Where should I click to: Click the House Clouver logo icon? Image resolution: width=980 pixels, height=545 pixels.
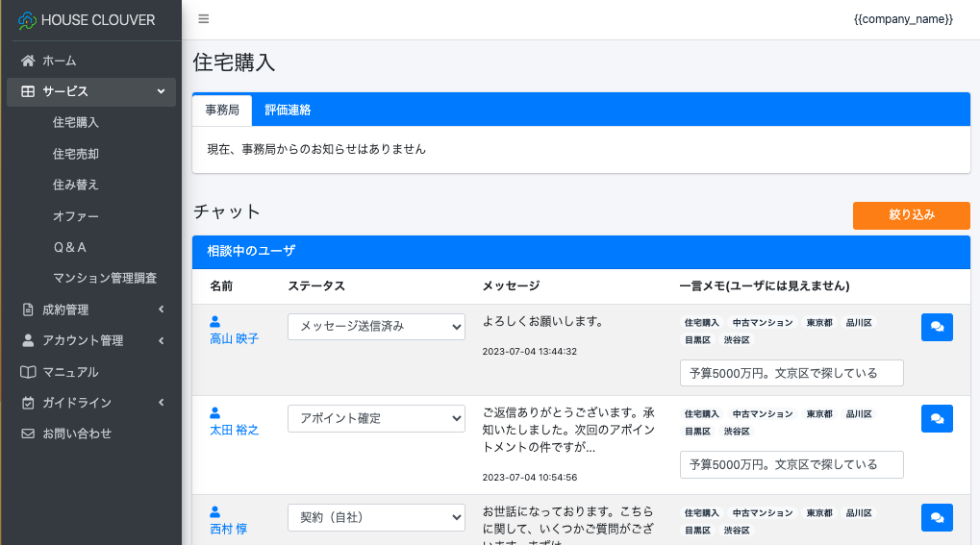[27, 20]
